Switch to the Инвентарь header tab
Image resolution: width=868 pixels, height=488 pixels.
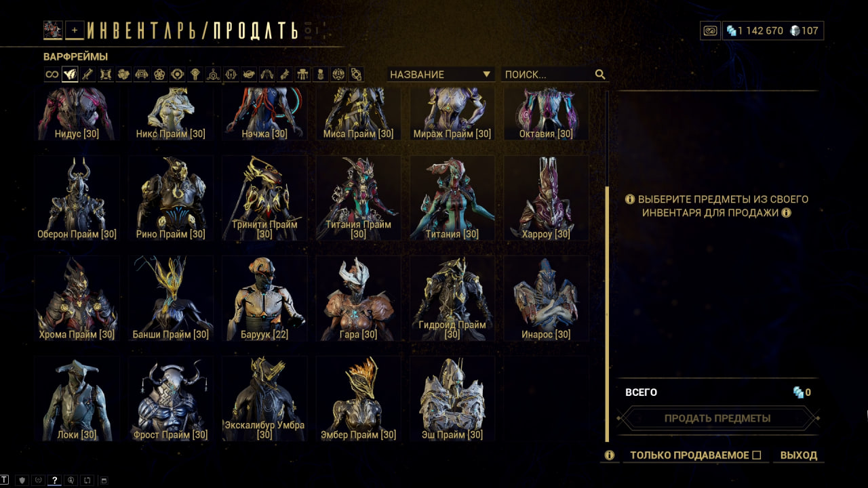click(x=146, y=30)
